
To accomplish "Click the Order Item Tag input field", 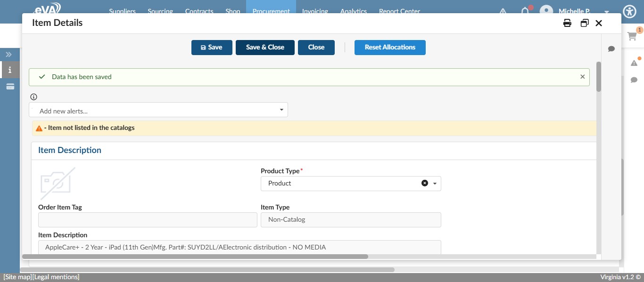I will click(148, 220).
